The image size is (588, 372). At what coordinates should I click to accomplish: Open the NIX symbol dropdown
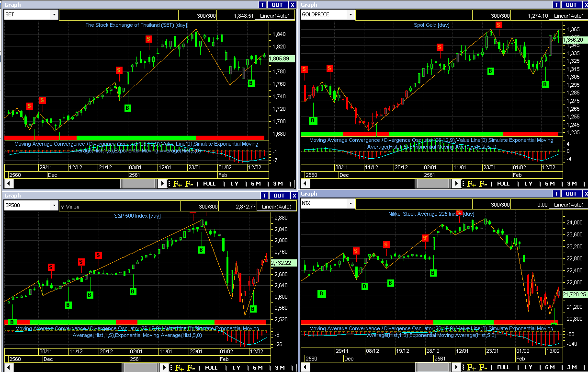pos(351,204)
